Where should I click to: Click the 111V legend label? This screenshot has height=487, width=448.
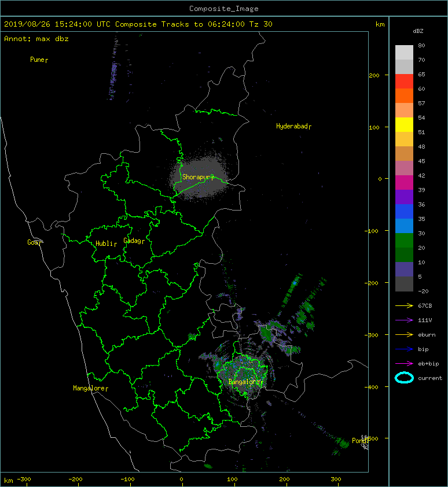425,320
